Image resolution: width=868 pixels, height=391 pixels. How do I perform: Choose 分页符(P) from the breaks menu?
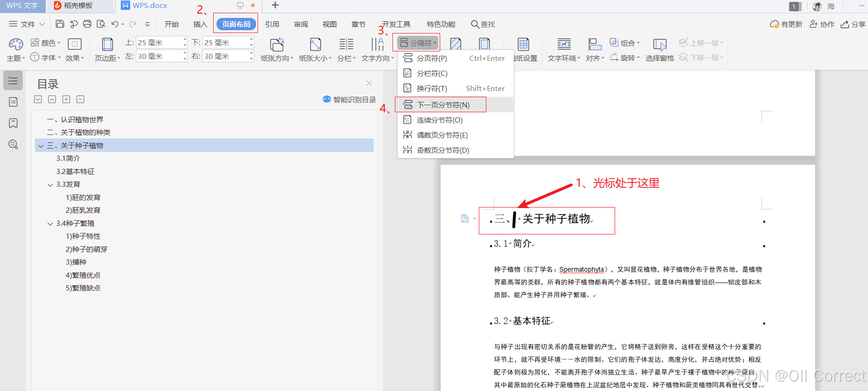(456, 58)
